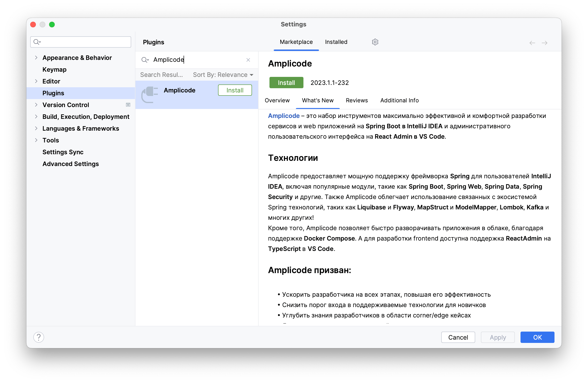
Task: Clear the plugin search with X
Action: (x=248, y=60)
